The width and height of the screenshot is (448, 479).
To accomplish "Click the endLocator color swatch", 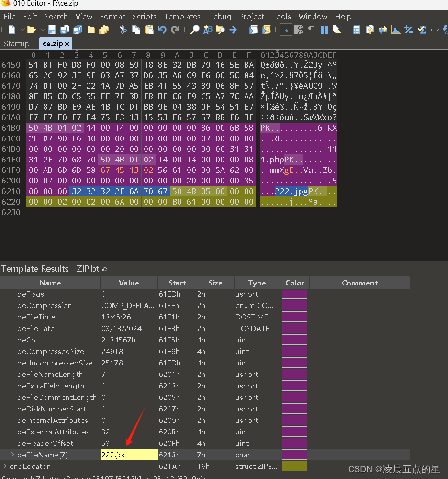I will (294, 466).
